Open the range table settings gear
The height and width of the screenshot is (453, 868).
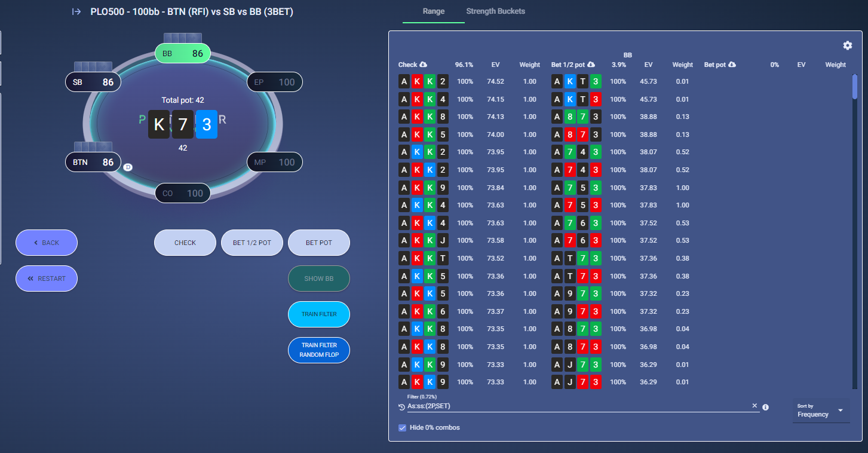[847, 46]
